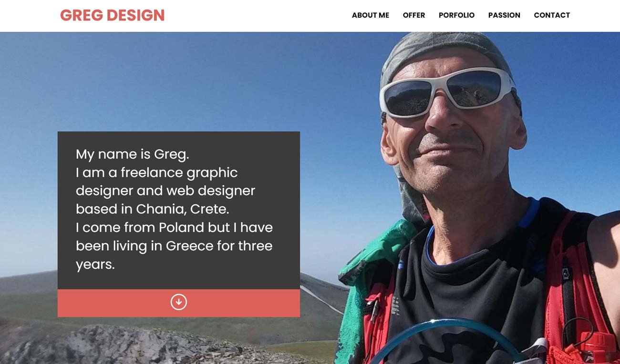
Task: Click the 'based in Chania, Crete.' text line
Action: point(153,209)
